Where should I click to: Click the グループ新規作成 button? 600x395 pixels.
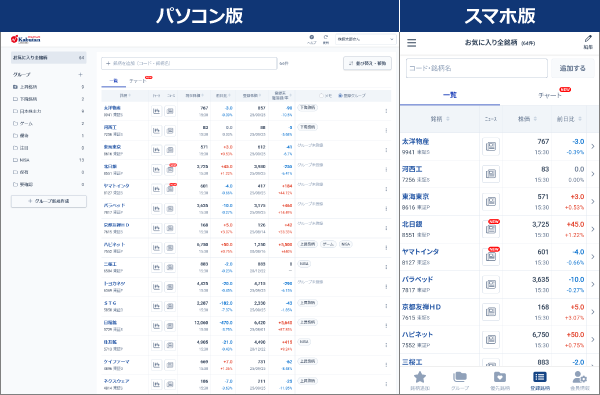pyautogui.click(x=49, y=201)
